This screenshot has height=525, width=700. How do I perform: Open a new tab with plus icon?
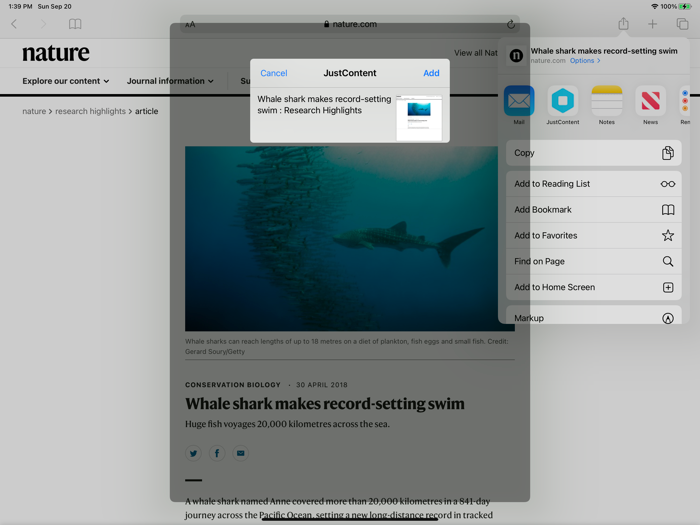pyautogui.click(x=652, y=24)
